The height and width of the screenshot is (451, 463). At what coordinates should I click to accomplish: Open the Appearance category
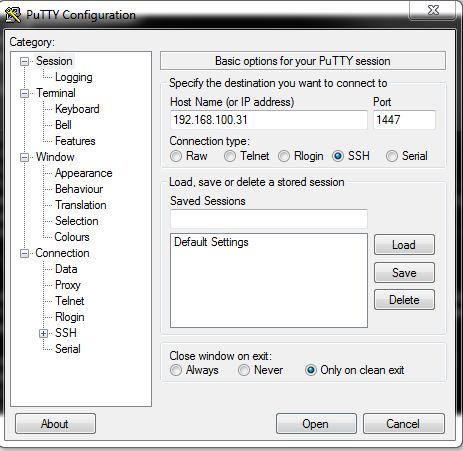[83, 173]
